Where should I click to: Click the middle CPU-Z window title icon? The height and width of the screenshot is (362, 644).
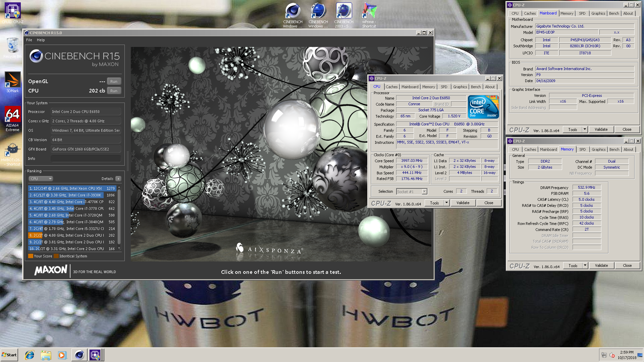(x=371, y=78)
